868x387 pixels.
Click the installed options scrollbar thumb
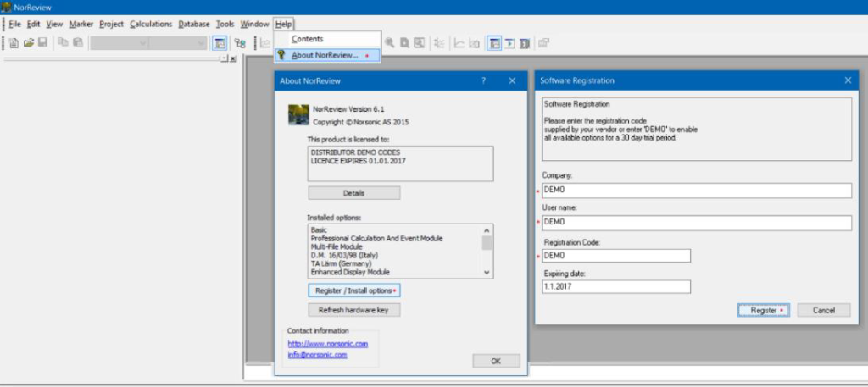point(487,243)
